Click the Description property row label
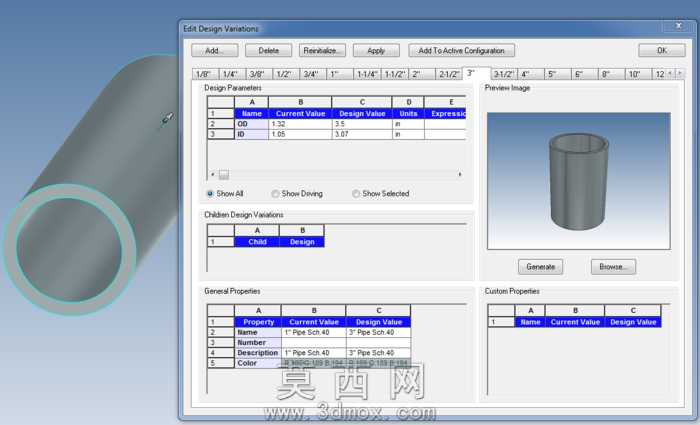This screenshot has width=700, height=425. (258, 353)
